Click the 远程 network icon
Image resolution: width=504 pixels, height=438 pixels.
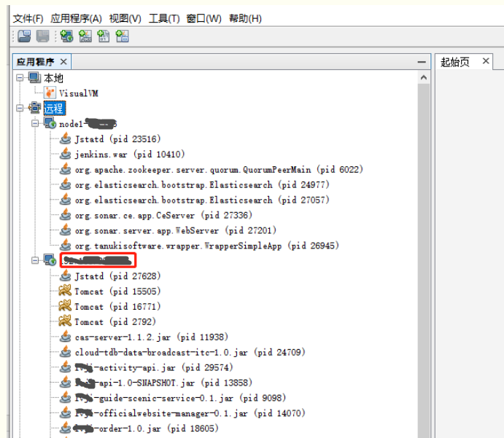pyautogui.click(x=34, y=108)
